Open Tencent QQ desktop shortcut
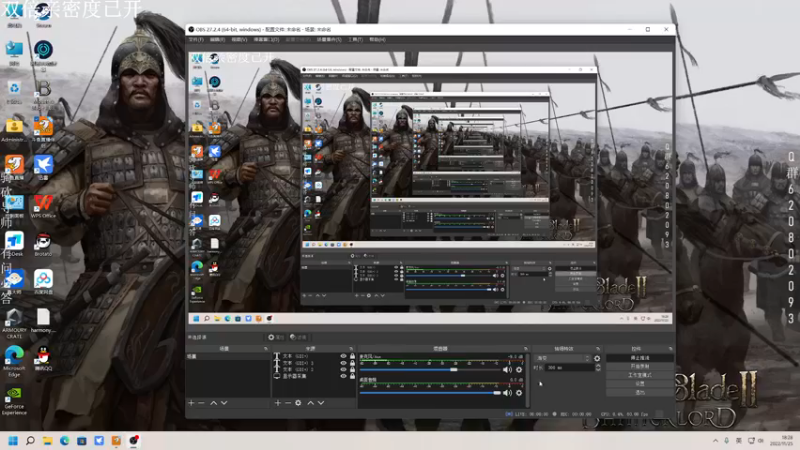 [43, 359]
